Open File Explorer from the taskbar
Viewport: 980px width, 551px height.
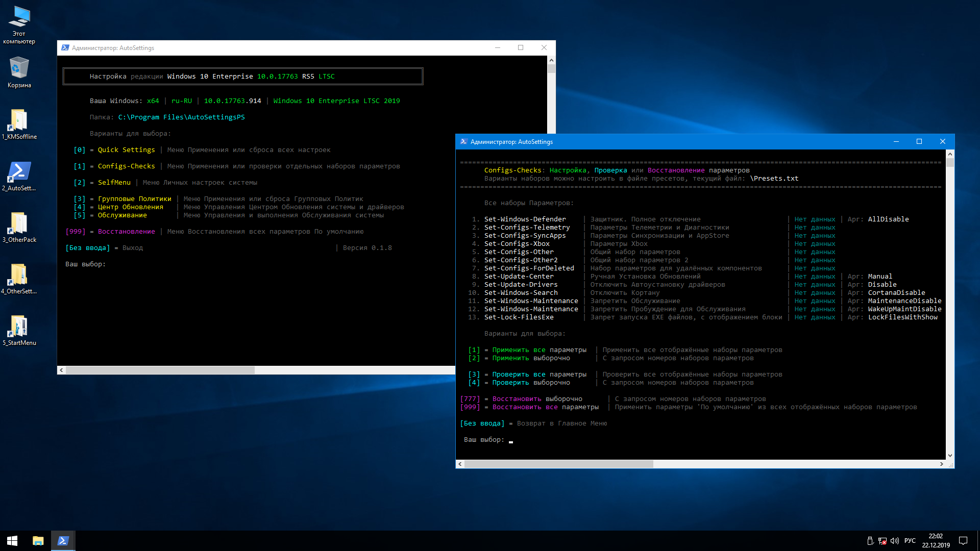(38, 541)
